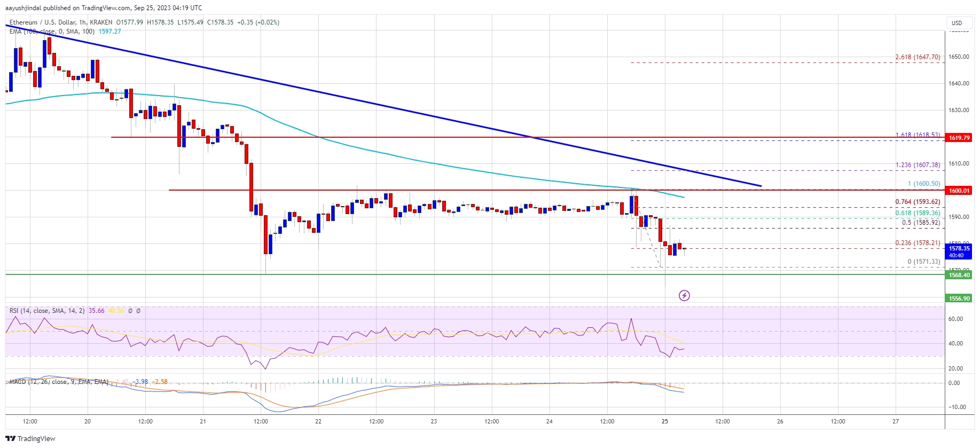
Task: Click the low price value L1575.49
Action: pos(190,22)
